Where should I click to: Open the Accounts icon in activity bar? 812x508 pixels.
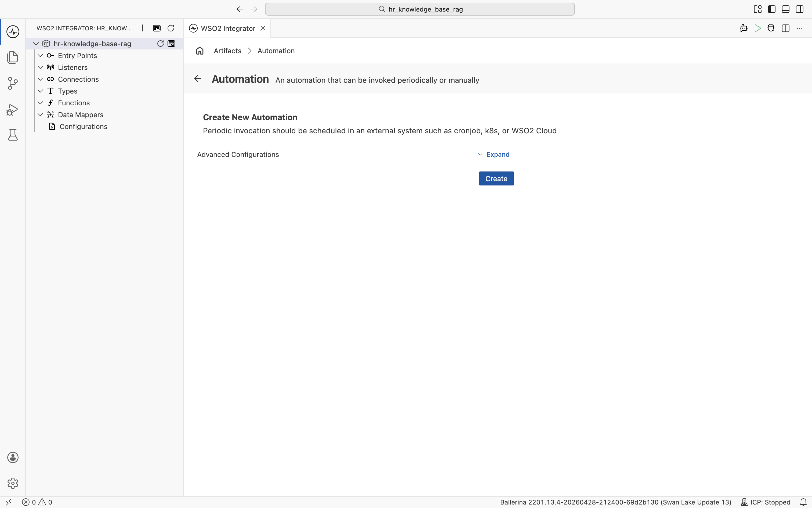click(x=13, y=457)
